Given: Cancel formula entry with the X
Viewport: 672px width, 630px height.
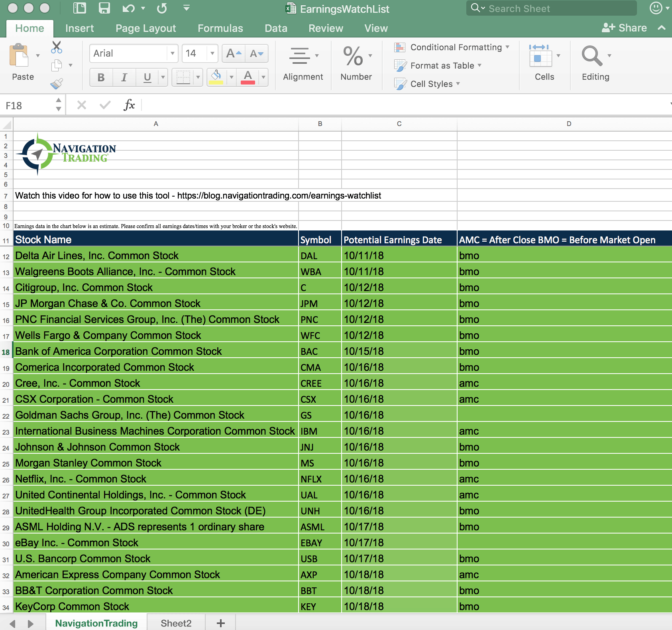Looking at the screenshot, I should (x=82, y=105).
